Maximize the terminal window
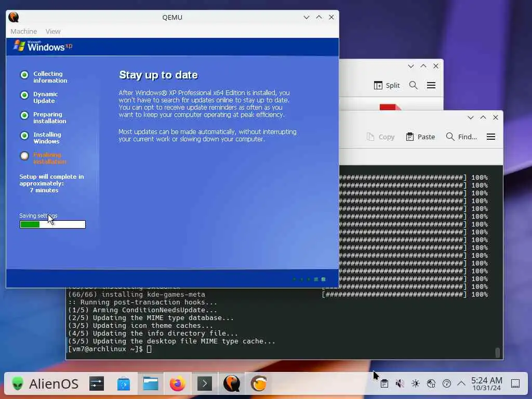 click(483, 117)
